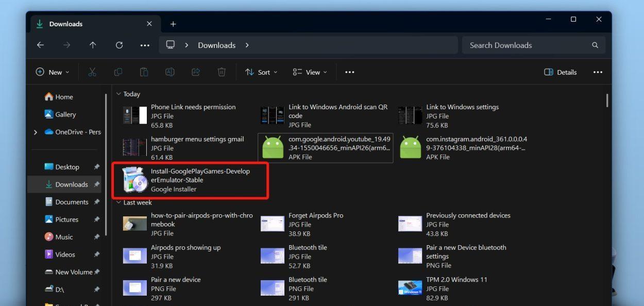Viewport: 644px width, 306px height.
Task: Open the address bar overflow ellipsis
Action: [145, 45]
